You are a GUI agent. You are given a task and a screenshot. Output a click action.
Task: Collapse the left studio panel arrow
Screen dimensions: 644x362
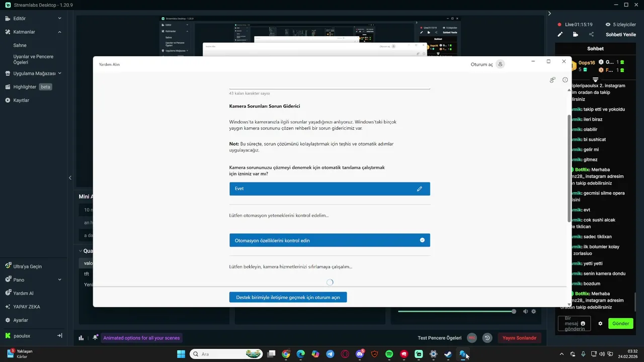(x=70, y=177)
